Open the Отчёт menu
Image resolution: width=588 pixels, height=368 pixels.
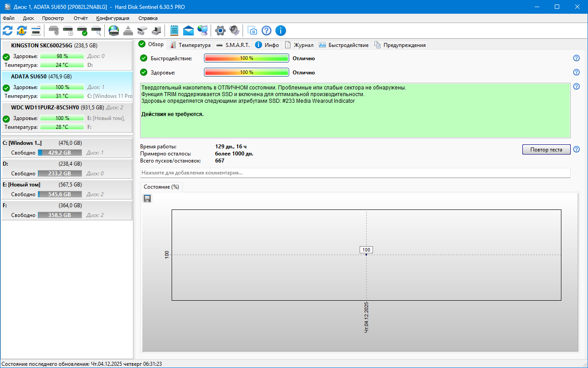(x=80, y=18)
